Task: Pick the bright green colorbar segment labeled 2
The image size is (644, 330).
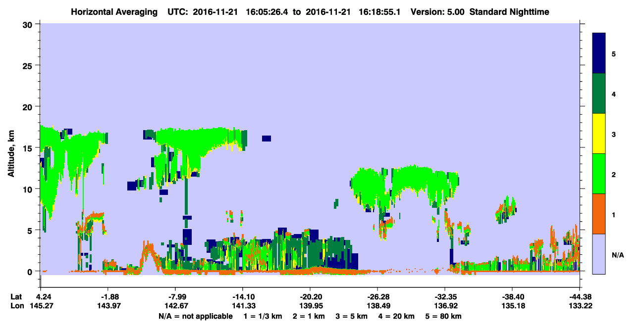Action: point(599,174)
